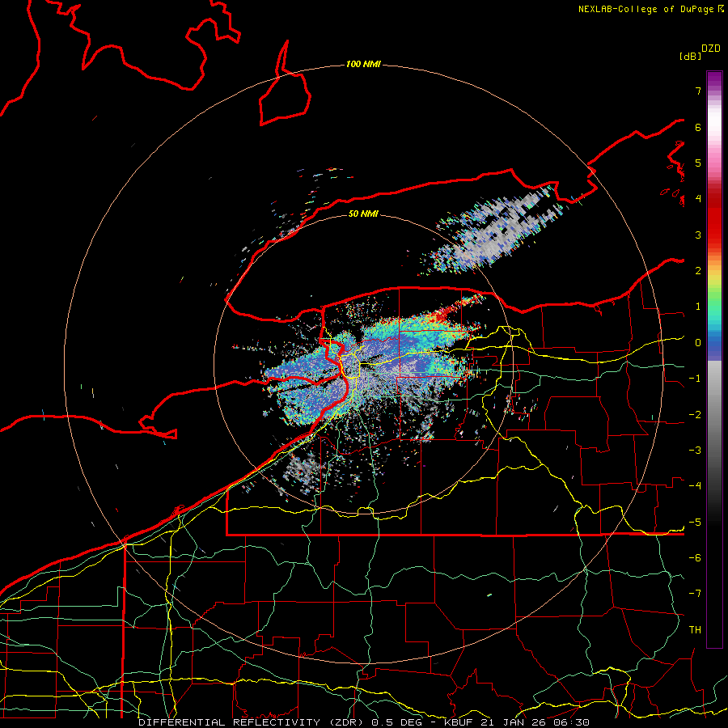
Task: Click the 0.5 DEG elevation text
Action: pyautogui.click(x=397, y=722)
